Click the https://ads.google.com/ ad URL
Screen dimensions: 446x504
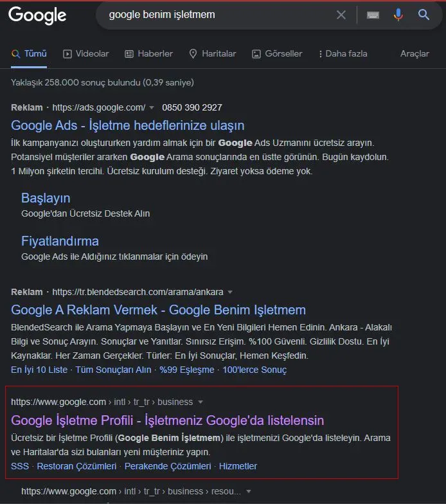coord(99,107)
